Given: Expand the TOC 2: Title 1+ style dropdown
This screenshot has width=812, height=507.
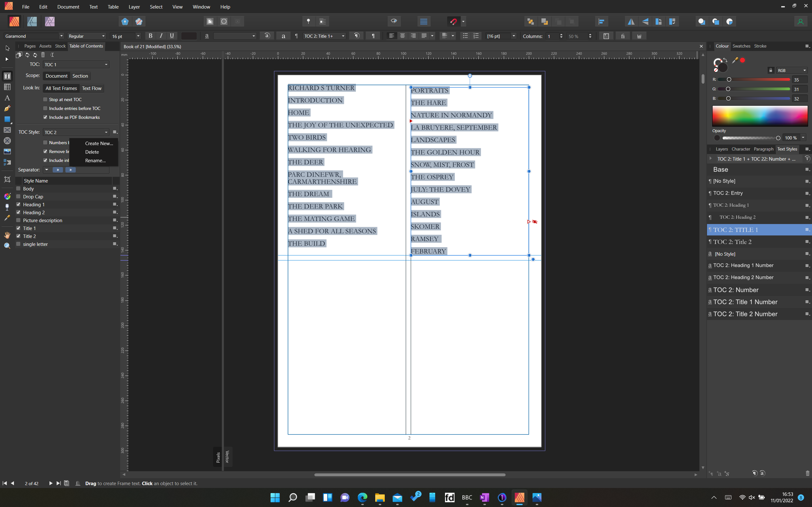Looking at the screenshot, I should coord(343,36).
